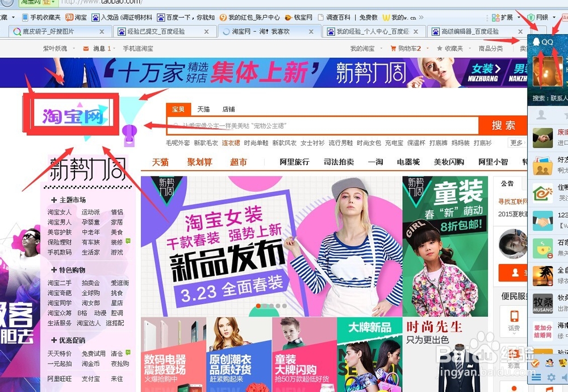
Task: Click the 连衣裙 hot keyword link
Action: [x=231, y=143]
